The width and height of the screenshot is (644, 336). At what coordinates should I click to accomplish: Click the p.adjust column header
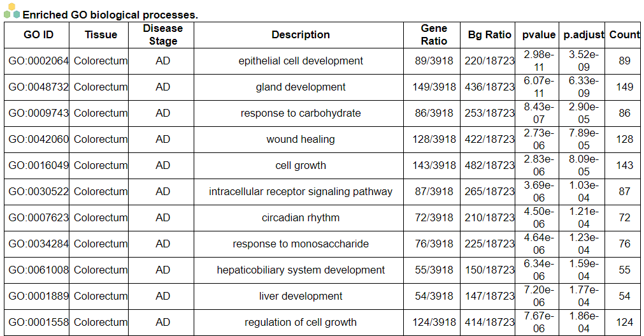583,35
